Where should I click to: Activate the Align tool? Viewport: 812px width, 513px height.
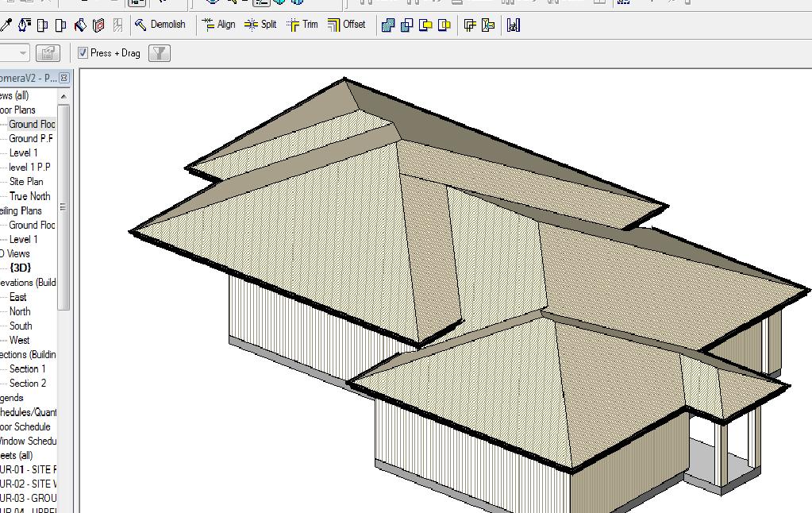[x=218, y=25]
